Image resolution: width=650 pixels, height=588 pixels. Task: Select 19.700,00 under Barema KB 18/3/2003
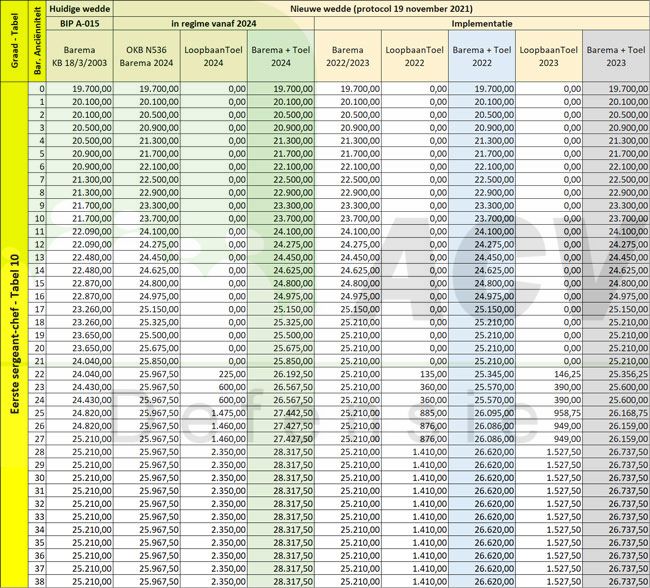[80, 89]
